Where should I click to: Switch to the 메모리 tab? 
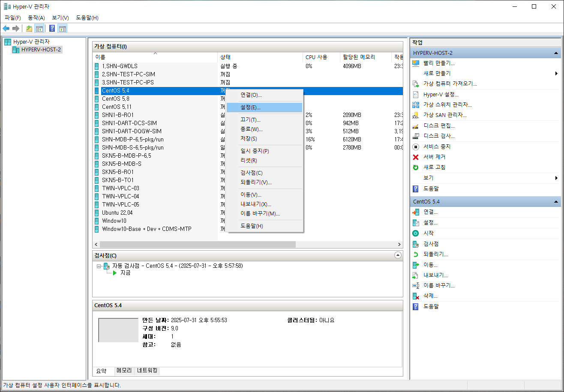point(124,371)
